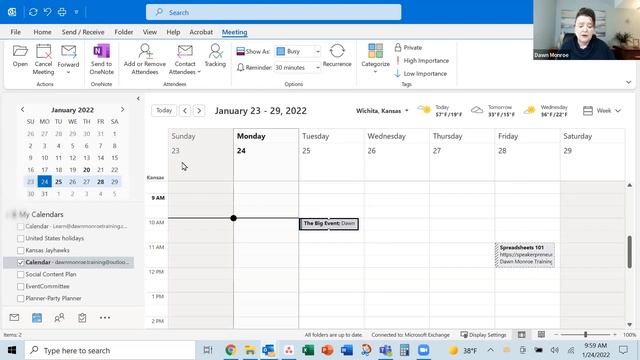Flag meeting as High Importance
This screenshot has width=640, height=360.
point(422,60)
